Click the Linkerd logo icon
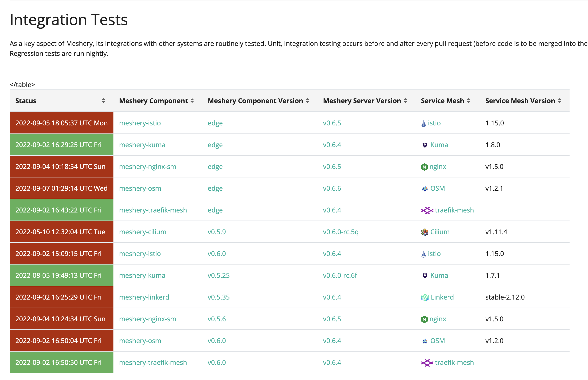This screenshot has width=588, height=380. [425, 298]
